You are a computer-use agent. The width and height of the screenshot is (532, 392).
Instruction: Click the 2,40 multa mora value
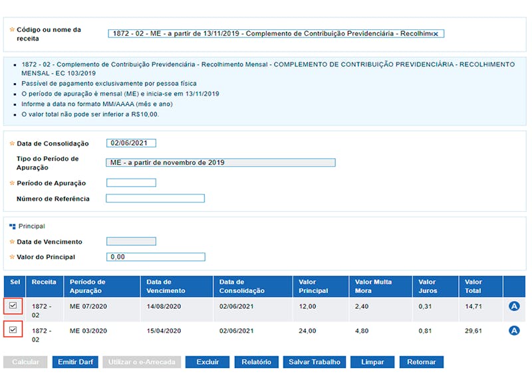pyautogui.click(x=362, y=306)
